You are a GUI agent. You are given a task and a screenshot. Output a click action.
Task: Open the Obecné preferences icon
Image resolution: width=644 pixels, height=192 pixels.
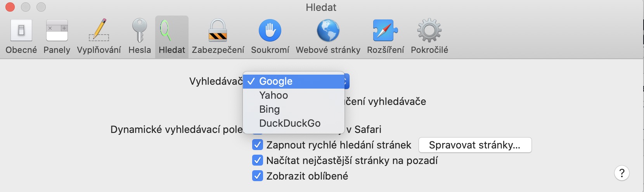coord(21,31)
